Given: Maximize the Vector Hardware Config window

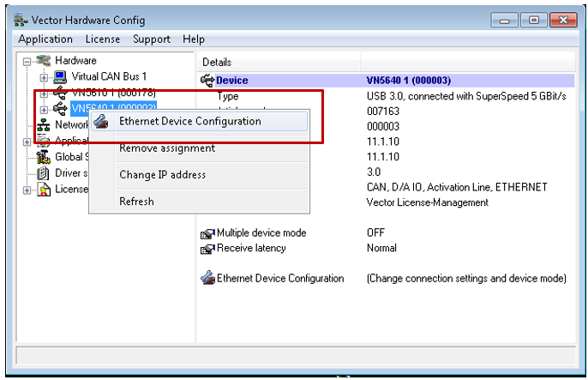Looking at the screenshot, I should (x=534, y=20).
